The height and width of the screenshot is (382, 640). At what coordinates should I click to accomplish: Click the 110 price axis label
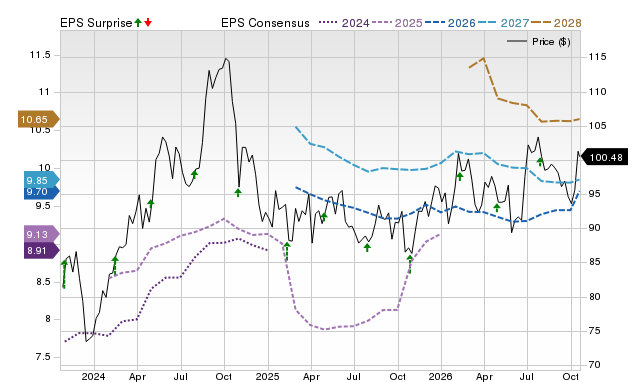597,92
